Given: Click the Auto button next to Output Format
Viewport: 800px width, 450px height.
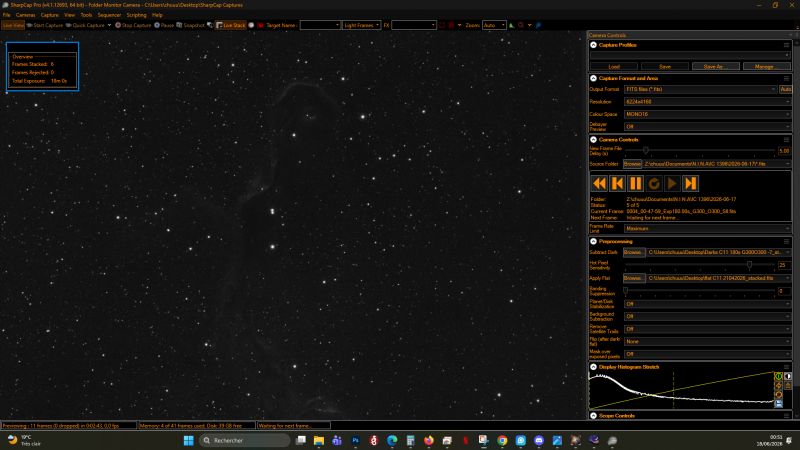Looking at the screenshot, I should point(785,89).
